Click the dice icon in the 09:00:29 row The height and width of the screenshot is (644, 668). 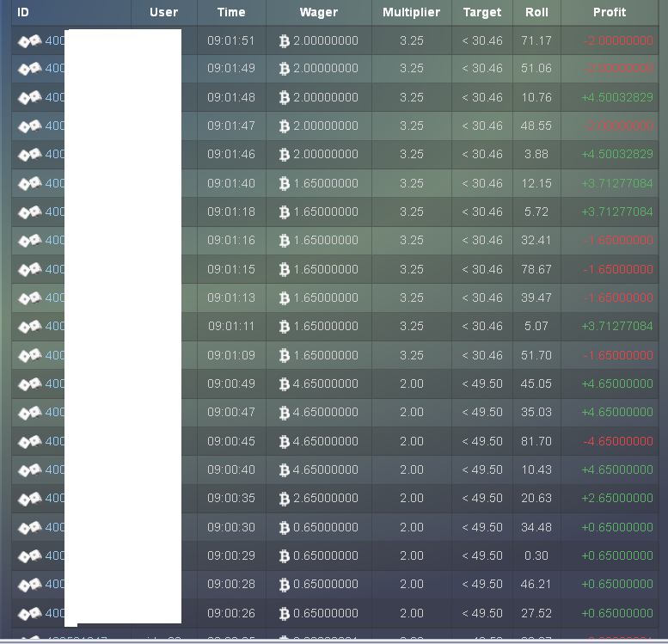pyautogui.click(x=29, y=555)
